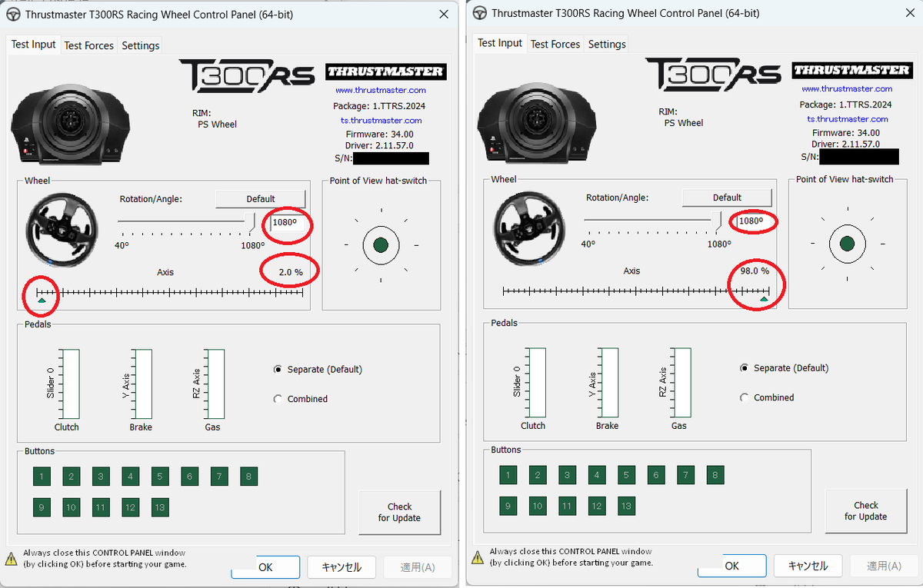Click button indicator 10 in left window
The image size is (923, 588).
[72, 507]
